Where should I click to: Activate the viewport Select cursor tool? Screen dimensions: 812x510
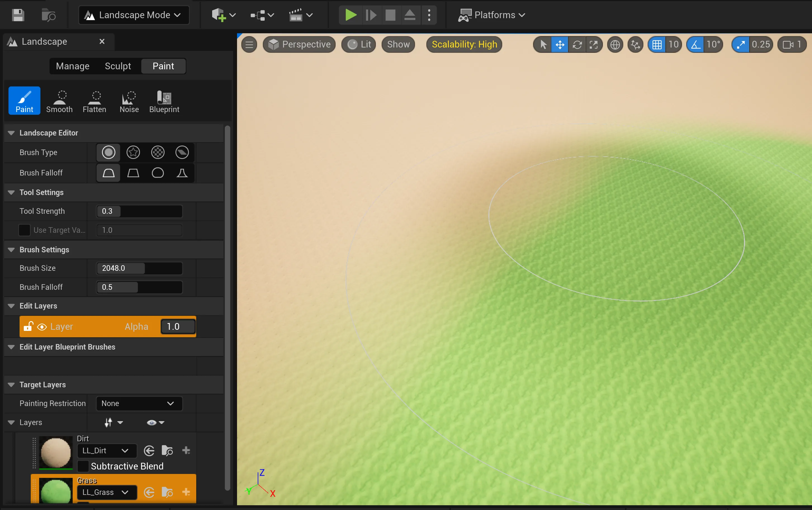point(543,44)
